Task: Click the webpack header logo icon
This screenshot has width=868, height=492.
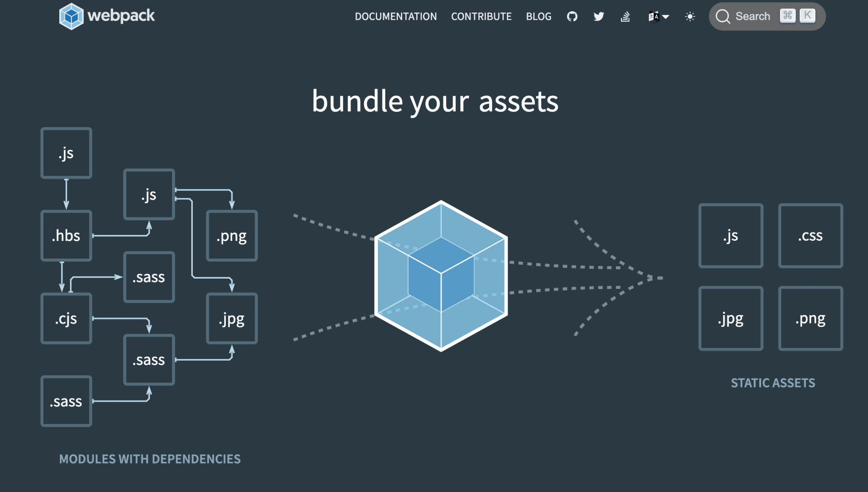Action: (71, 16)
